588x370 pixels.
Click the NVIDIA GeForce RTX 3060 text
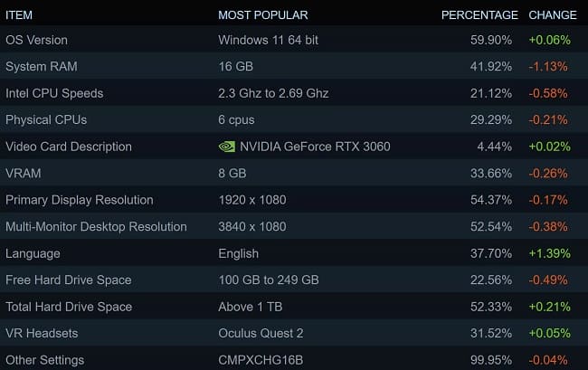coord(315,147)
